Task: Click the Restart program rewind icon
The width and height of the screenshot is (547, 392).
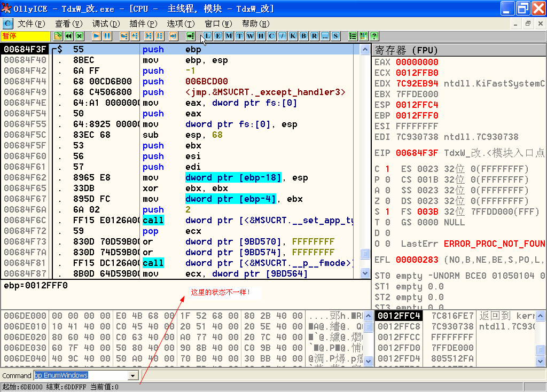Action: pos(69,36)
